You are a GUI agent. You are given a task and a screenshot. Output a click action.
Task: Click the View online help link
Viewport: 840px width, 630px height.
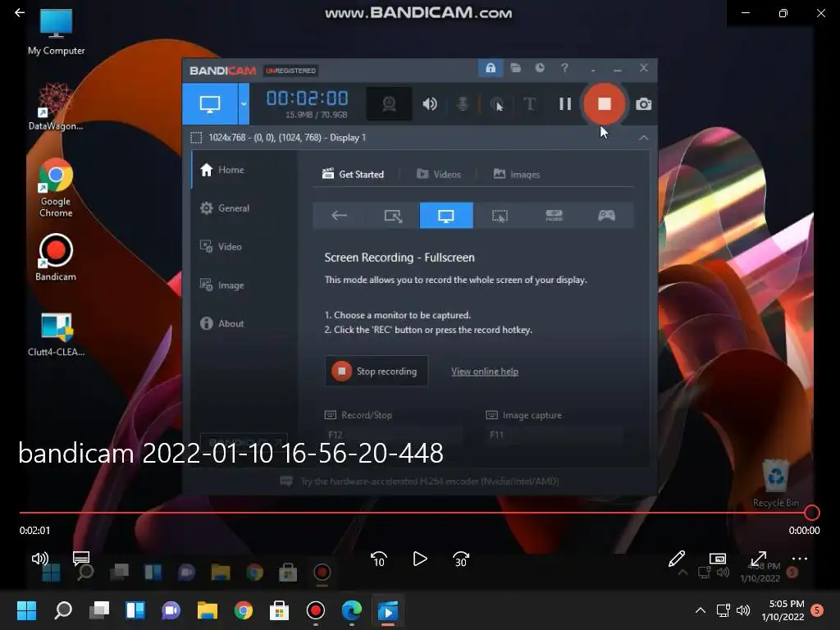point(484,372)
